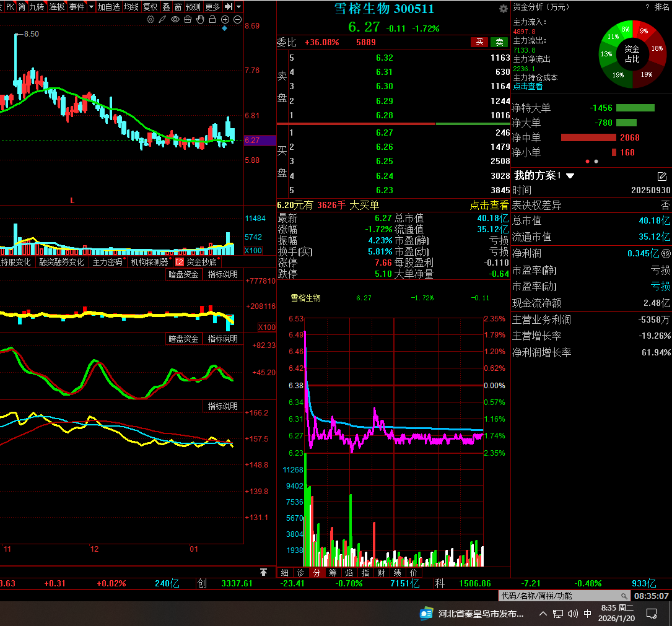Open Windows notification center icon

coord(652,614)
